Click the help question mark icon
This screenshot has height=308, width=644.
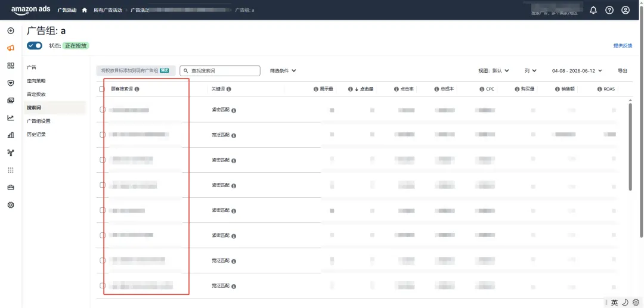(609, 10)
